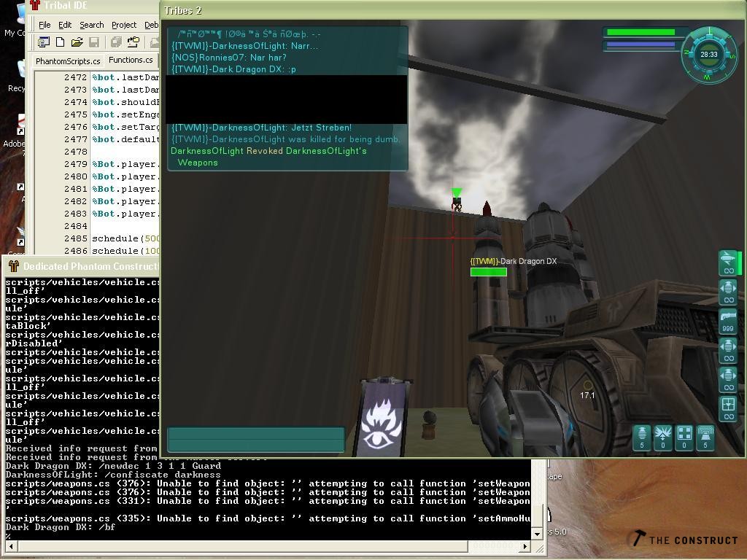Screen dimensions: 747x560
Task: Click the red Tribal IDE title bar icon
Action: click(x=35, y=6)
